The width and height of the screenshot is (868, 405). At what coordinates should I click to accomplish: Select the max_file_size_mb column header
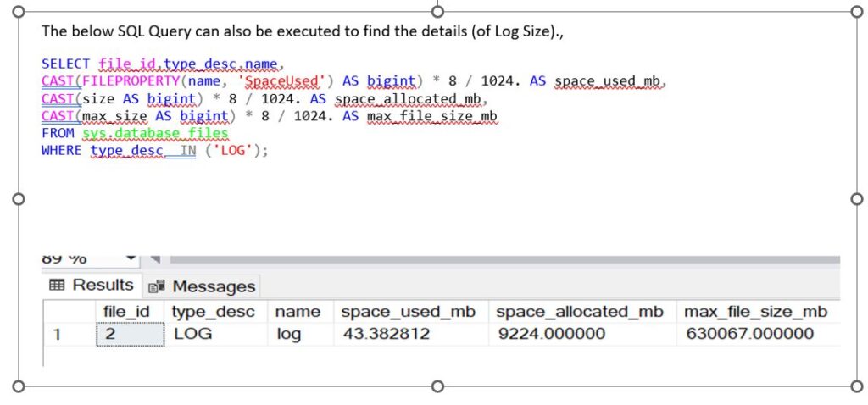(x=755, y=311)
